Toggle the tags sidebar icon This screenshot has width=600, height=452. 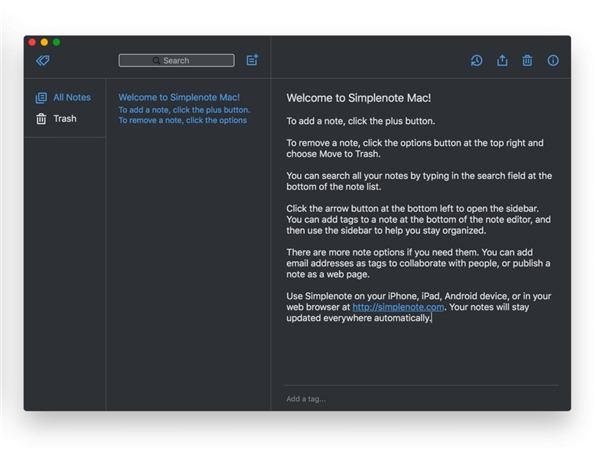click(x=42, y=60)
